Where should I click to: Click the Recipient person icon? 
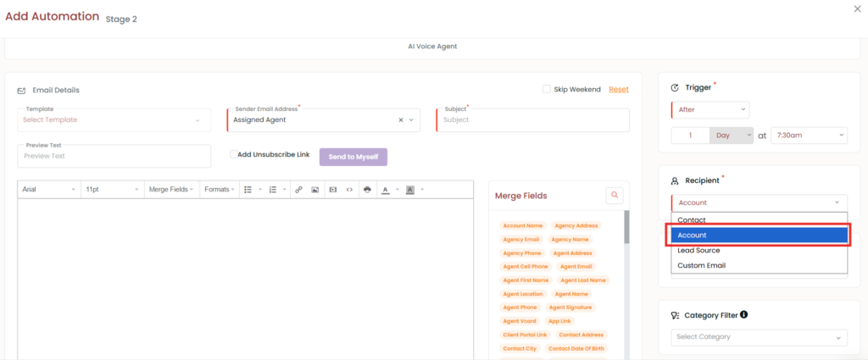pyautogui.click(x=675, y=180)
